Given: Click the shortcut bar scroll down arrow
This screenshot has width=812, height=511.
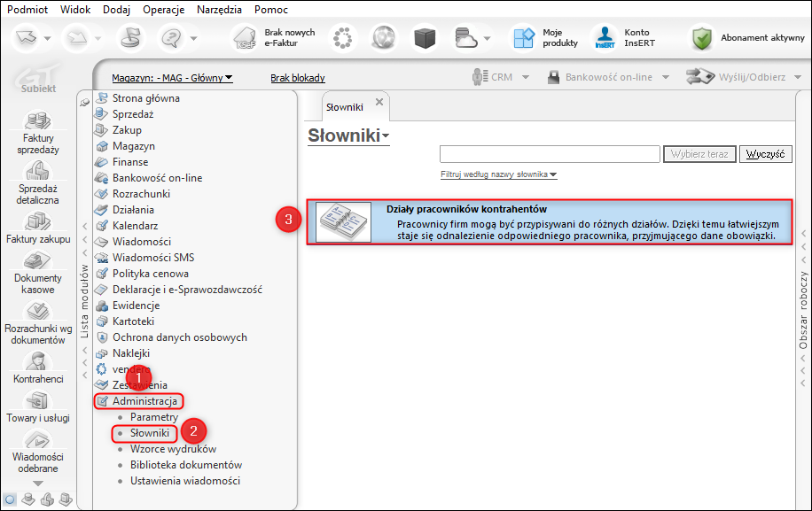Looking at the screenshot, I should click(x=38, y=484).
